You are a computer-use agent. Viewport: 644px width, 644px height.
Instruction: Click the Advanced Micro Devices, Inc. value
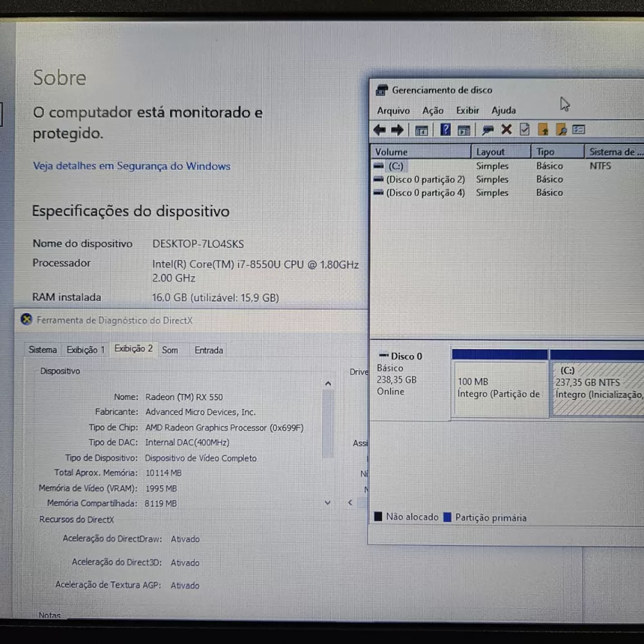200,412
